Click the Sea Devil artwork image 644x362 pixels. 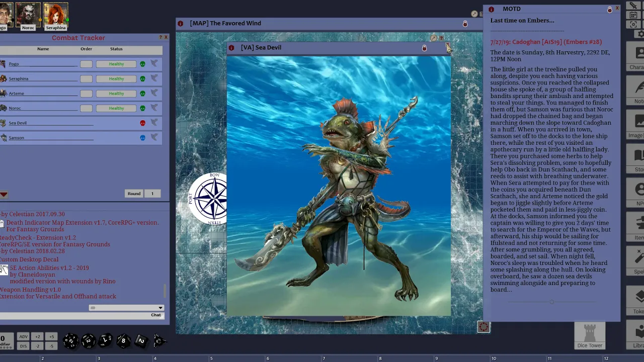pyautogui.click(x=339, y=186)
